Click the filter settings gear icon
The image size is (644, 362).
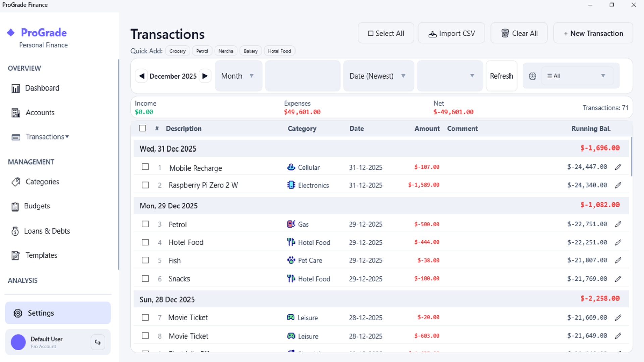tap(532, 76)
